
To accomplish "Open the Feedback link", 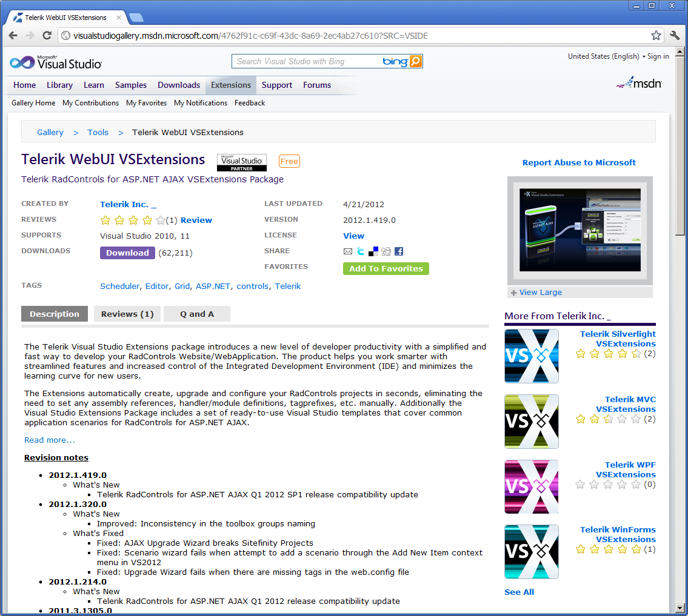I will click(x=250, y=103).
